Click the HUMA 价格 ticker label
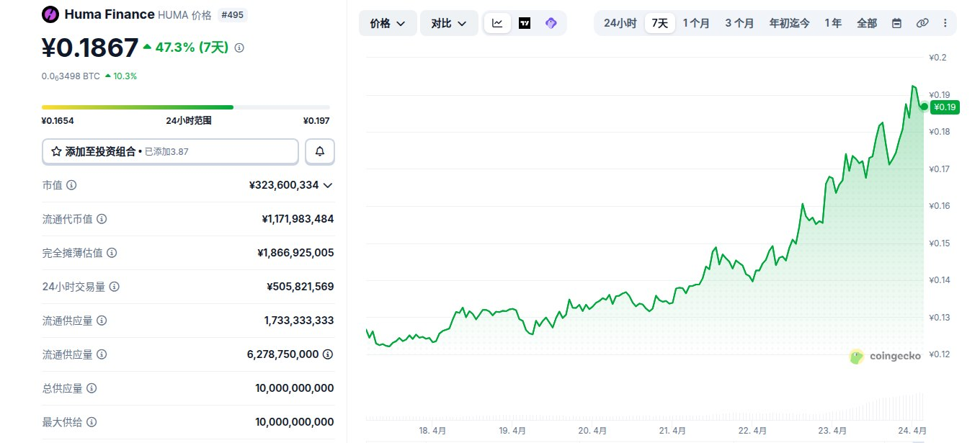 184,14
